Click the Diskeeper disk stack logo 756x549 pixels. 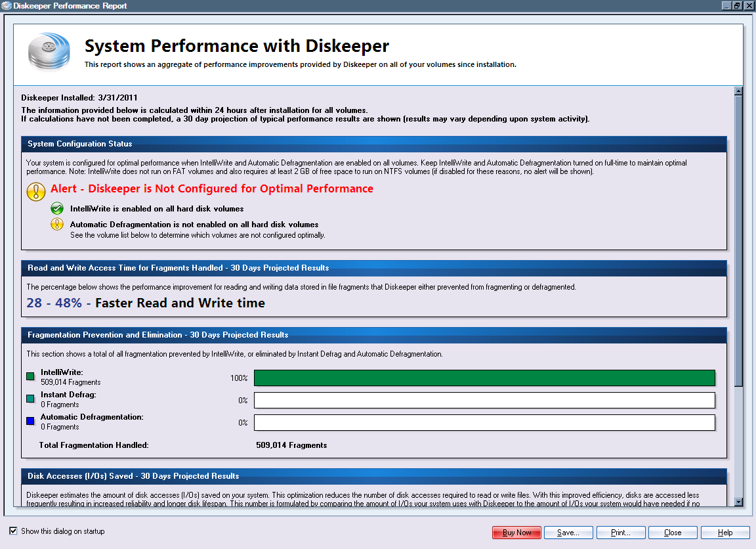[x=49, y=51]
